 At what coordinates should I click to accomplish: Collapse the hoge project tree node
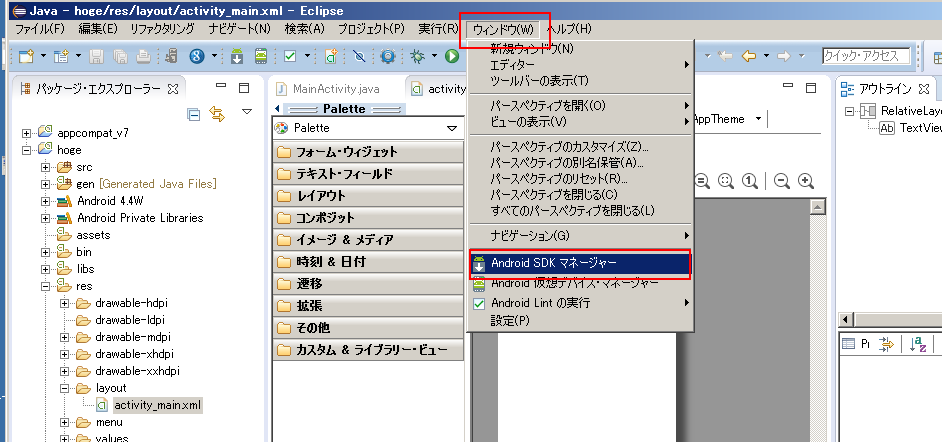[27, 149]
